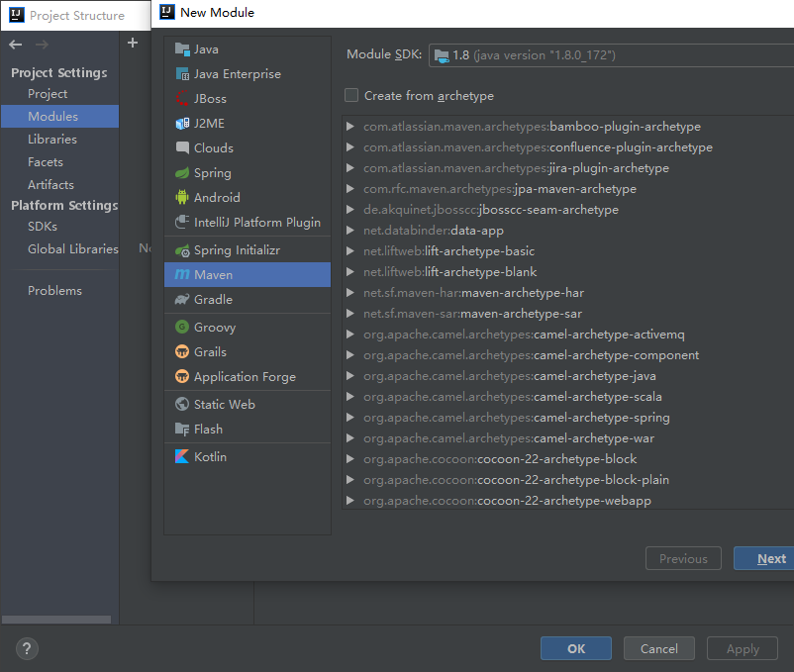Click the plus add icon
Viewport: 794px width, 672px height.
coord(133,43)
